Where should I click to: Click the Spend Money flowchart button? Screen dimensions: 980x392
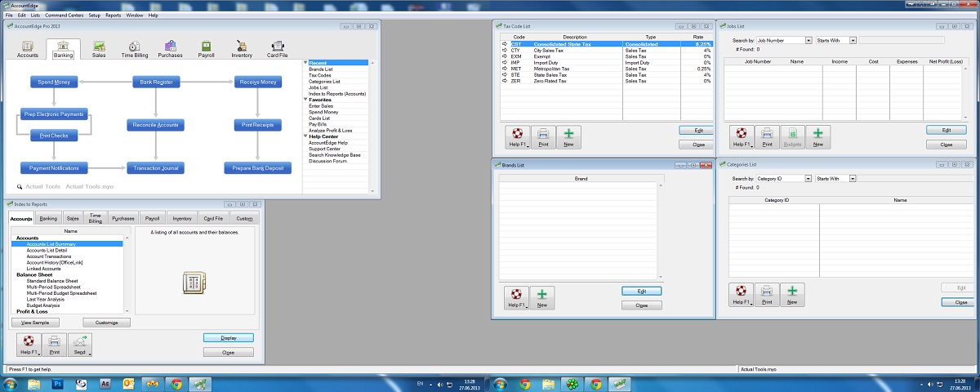point(54,82)
